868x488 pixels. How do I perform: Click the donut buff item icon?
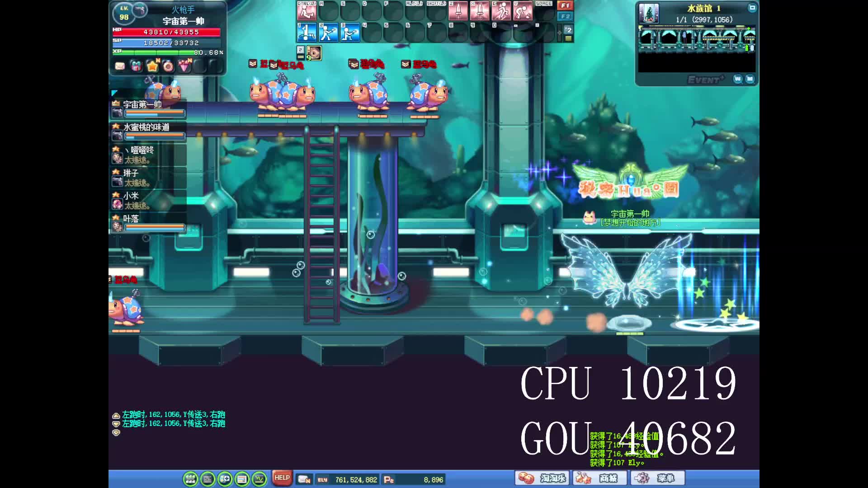click(x=314, y=53)
